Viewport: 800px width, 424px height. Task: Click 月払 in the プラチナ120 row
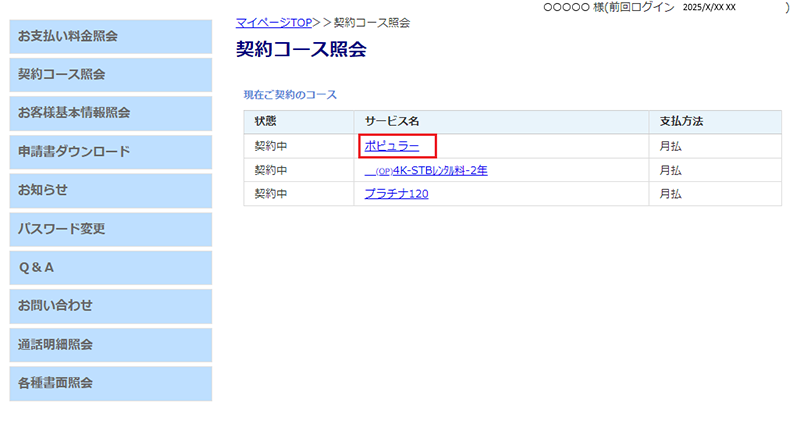tap(671, 194)
